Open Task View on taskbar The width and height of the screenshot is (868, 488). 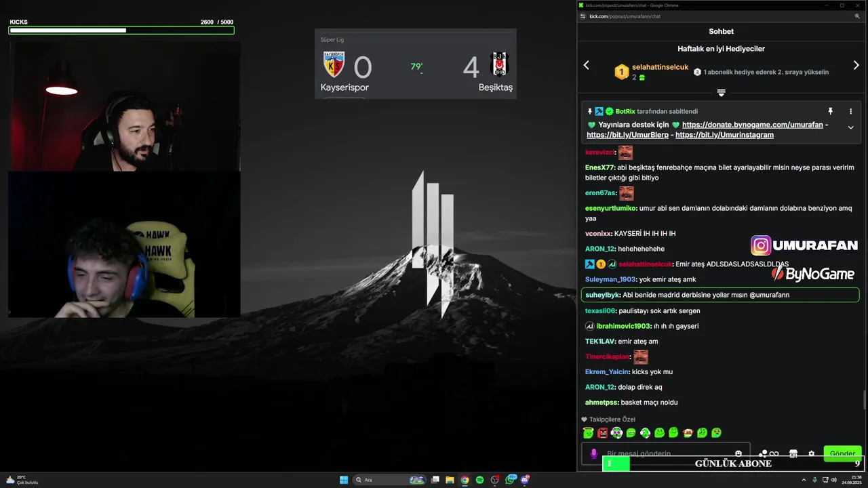[435, 480]
